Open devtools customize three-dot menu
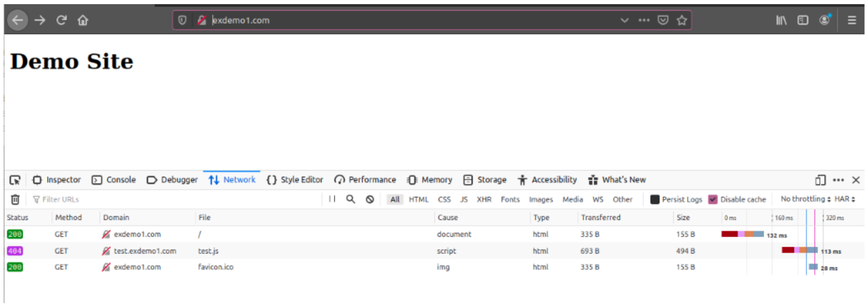 pyautogui.click(x=838, y=180)
